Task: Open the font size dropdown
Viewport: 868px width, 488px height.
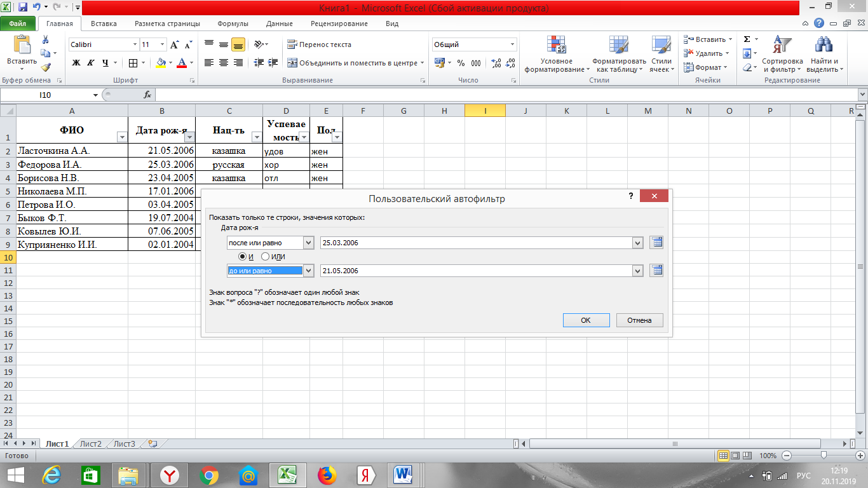Action: tap(163, 44)
